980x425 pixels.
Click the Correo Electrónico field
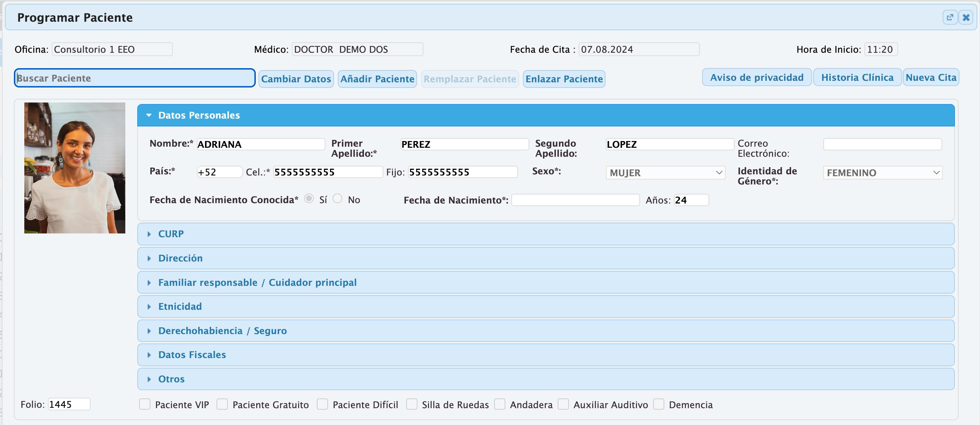click(x=883, y=144)
